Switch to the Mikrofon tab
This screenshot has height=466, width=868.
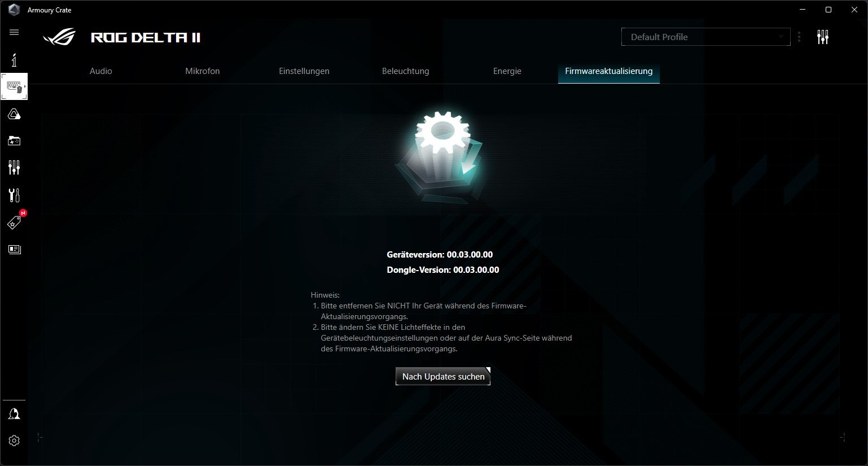tap(203, 71)
